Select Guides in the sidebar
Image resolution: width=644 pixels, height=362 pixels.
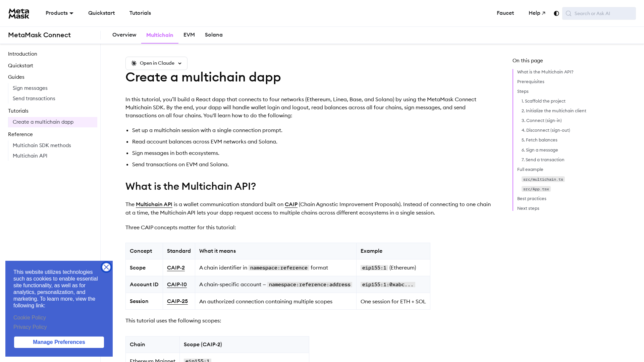click(16, 77)
